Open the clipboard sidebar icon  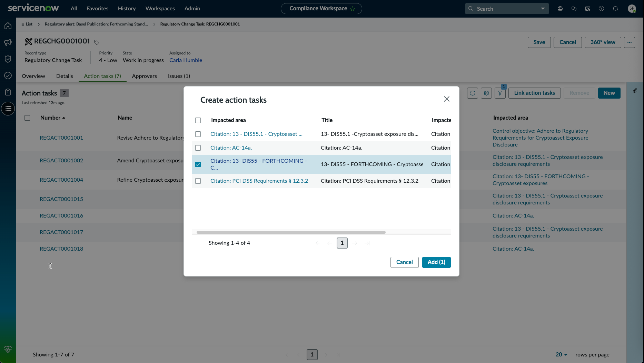click(8, 92)
